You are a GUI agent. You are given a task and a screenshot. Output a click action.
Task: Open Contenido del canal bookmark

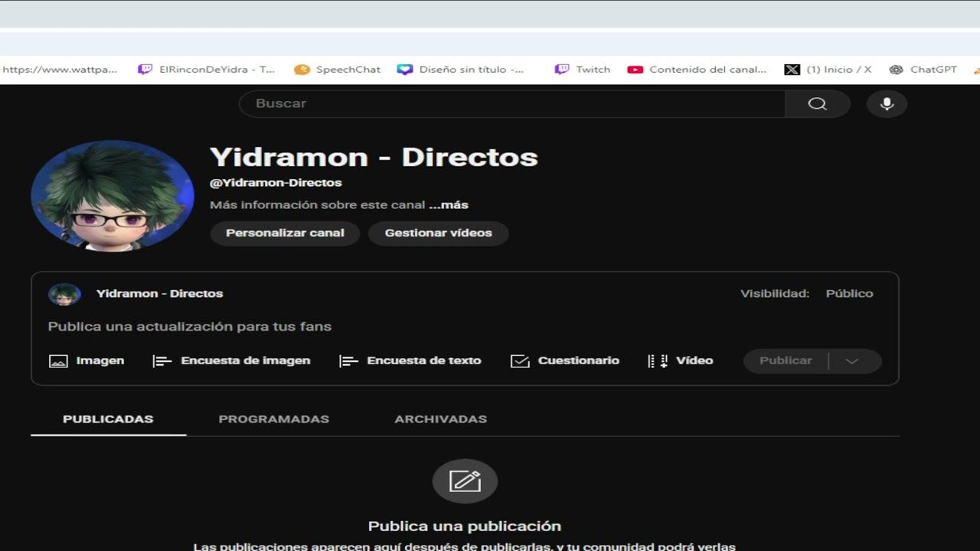(697, 70)
